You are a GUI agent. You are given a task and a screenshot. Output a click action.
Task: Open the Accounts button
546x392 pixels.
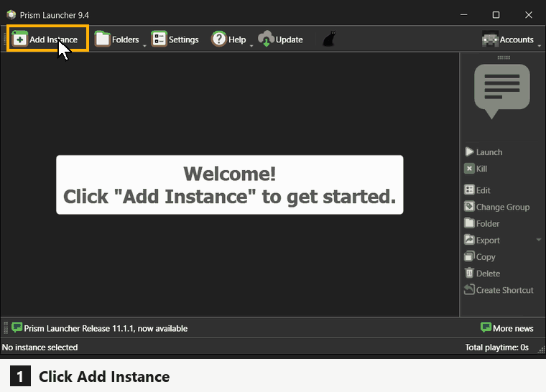(508, 39)
